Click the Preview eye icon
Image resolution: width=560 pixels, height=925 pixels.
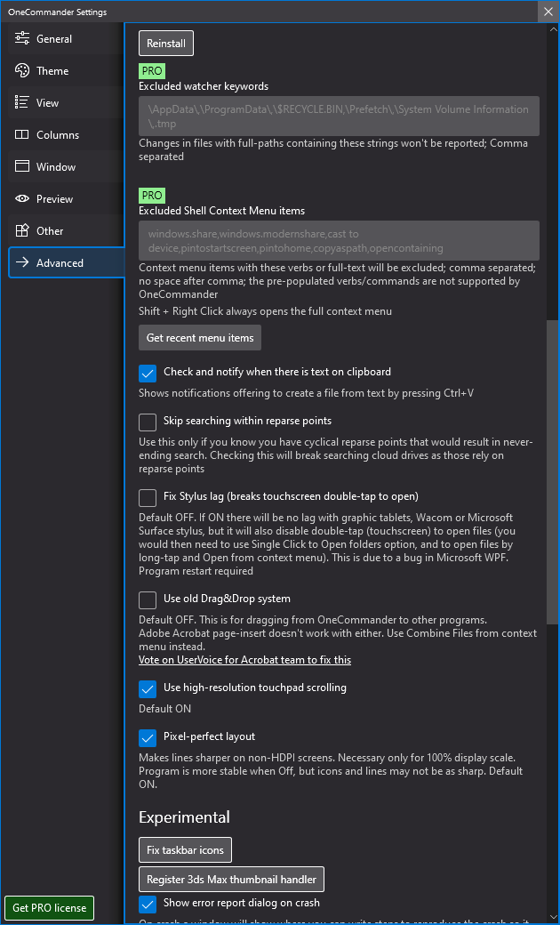21,199
